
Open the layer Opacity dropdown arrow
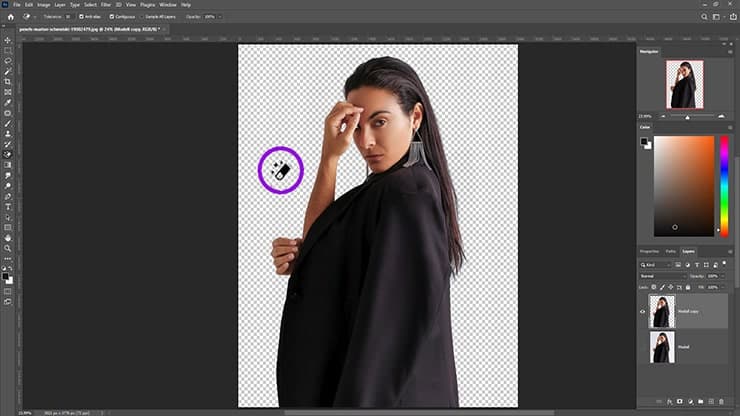point(723,276)
